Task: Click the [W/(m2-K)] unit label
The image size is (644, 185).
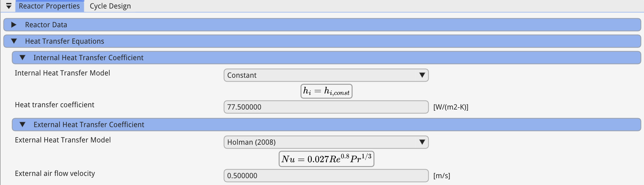Action: click(451, 107)
